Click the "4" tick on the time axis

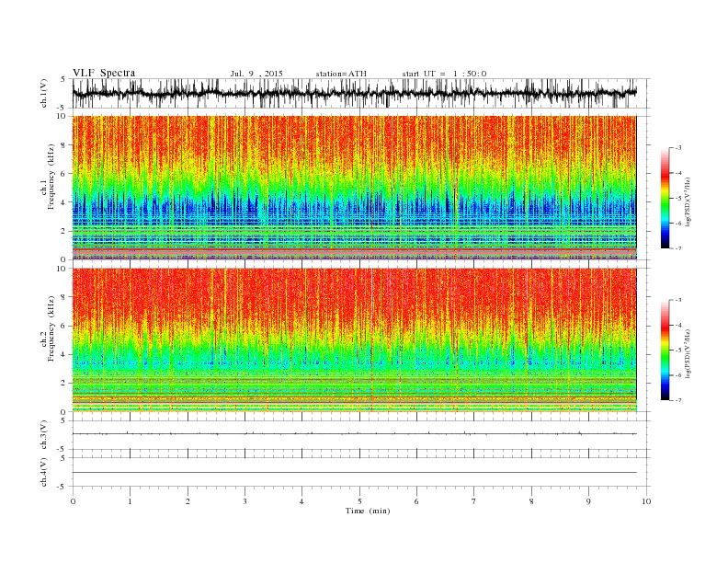click(301, 501)
